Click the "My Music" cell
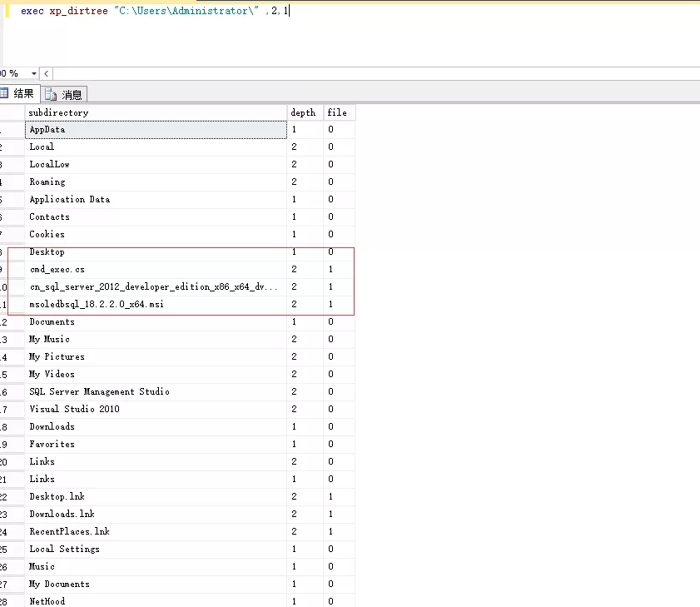700x607 pixels. click(x=156, y=339)
